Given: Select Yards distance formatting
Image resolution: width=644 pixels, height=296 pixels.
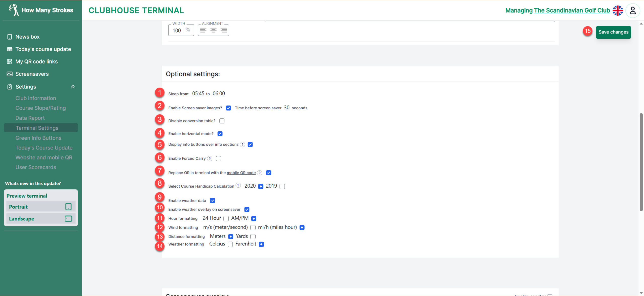Looking at the screenshot, I should pos(253,237).
